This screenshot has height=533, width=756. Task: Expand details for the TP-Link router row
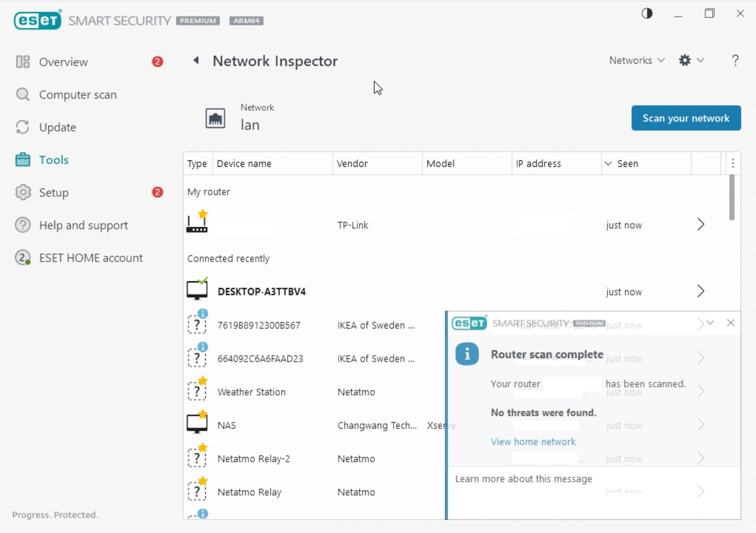click(701, 224)
